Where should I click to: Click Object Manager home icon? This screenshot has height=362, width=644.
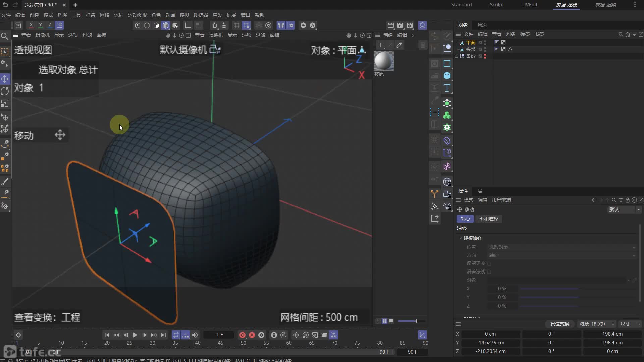(627, 34)
